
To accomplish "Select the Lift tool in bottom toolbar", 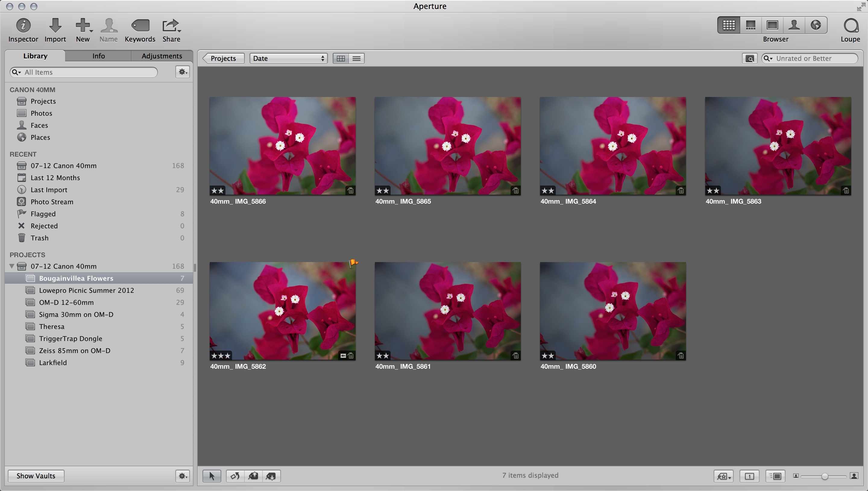I will [253, 476].
